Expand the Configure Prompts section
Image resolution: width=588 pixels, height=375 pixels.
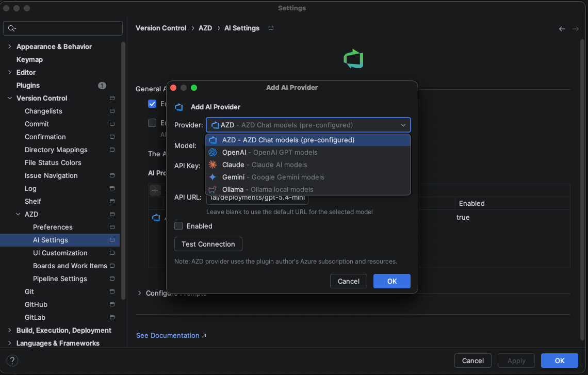139,293
